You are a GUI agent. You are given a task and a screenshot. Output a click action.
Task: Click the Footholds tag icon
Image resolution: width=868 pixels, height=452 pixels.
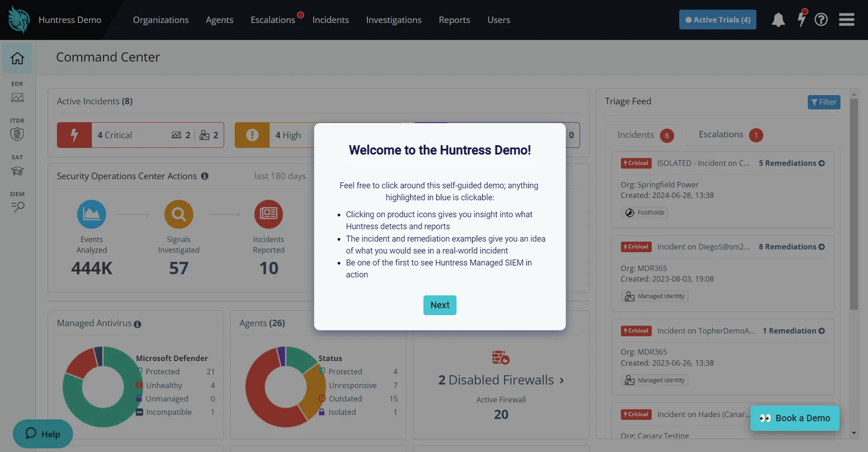[630, 213]
